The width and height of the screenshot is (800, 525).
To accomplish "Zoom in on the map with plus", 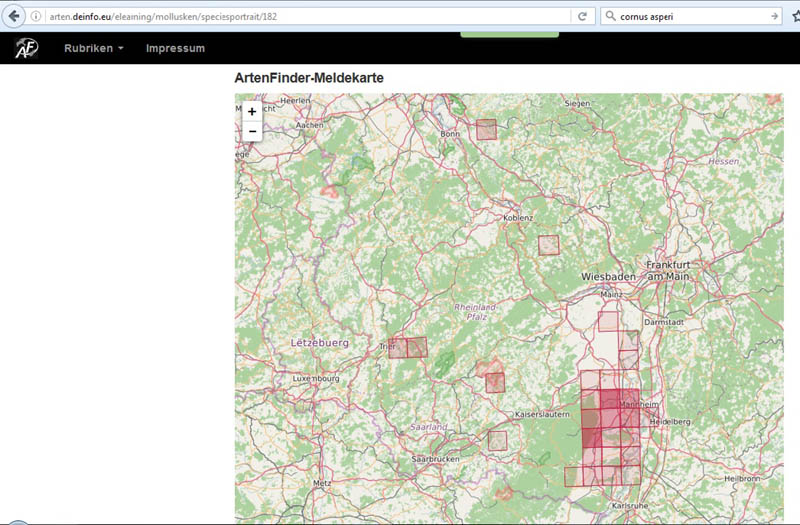I will click(x=252, y=111).
